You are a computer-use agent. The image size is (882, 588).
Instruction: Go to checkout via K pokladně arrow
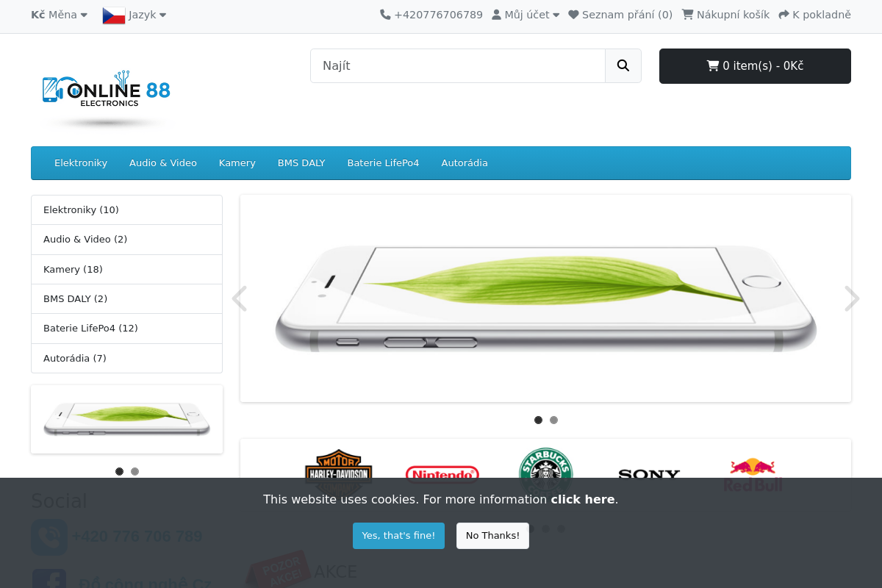814,15
